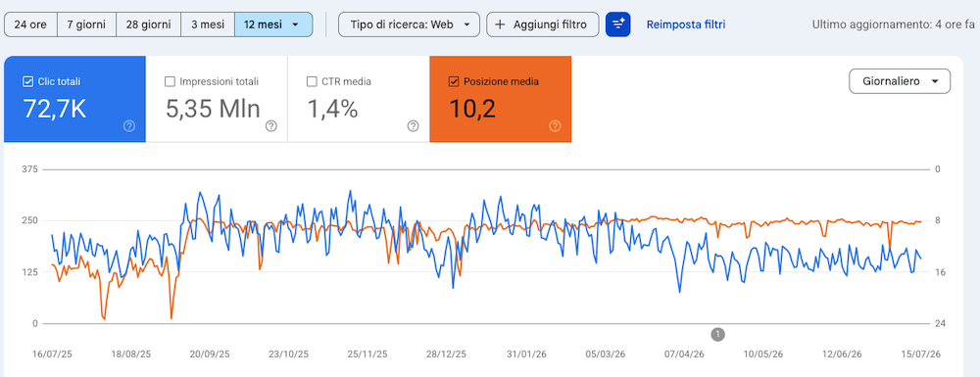Click the 07/04/26 axis date label
This screenshot has height=377, width=980.
[684, 353]
